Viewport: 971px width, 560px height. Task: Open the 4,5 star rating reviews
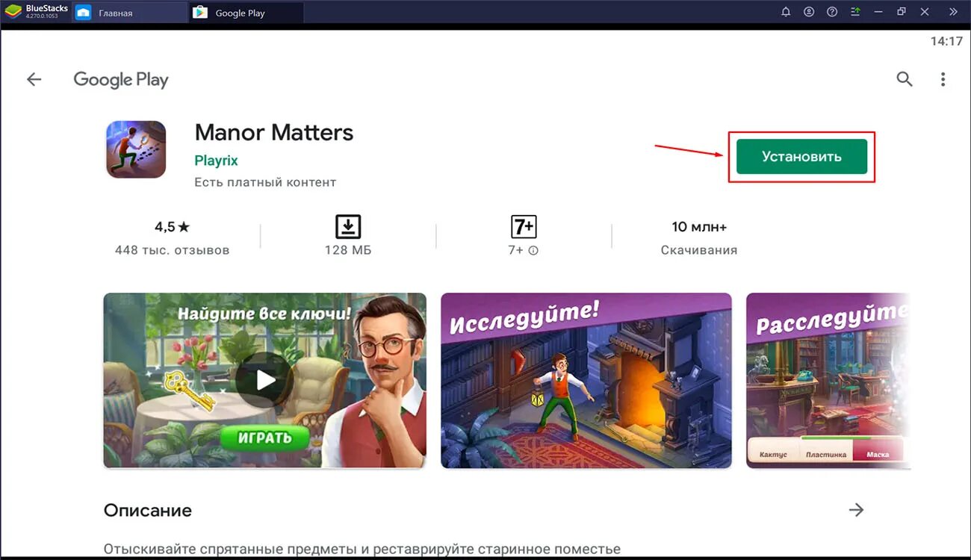pyautogui.click(x=172, y=226)
